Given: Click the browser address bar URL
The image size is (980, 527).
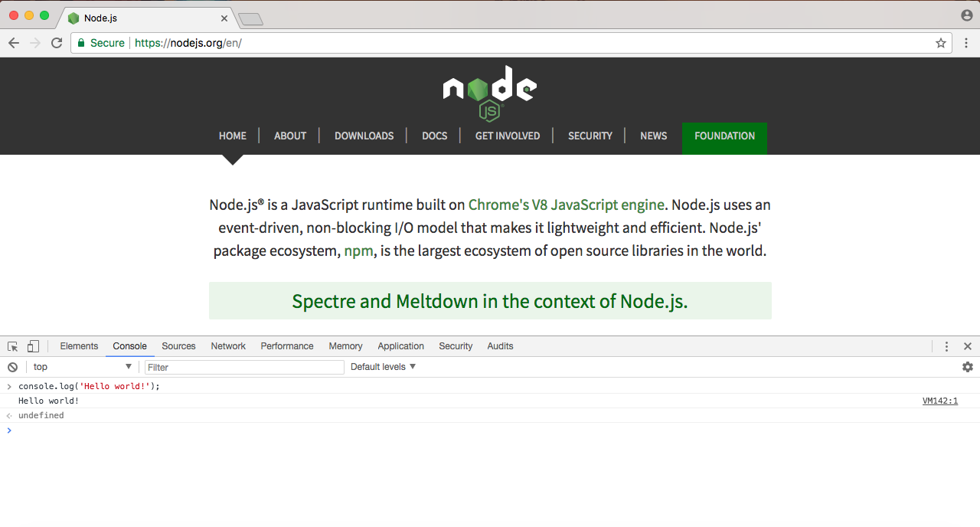Looking at the screenshot, I should (x=188, y=43).
